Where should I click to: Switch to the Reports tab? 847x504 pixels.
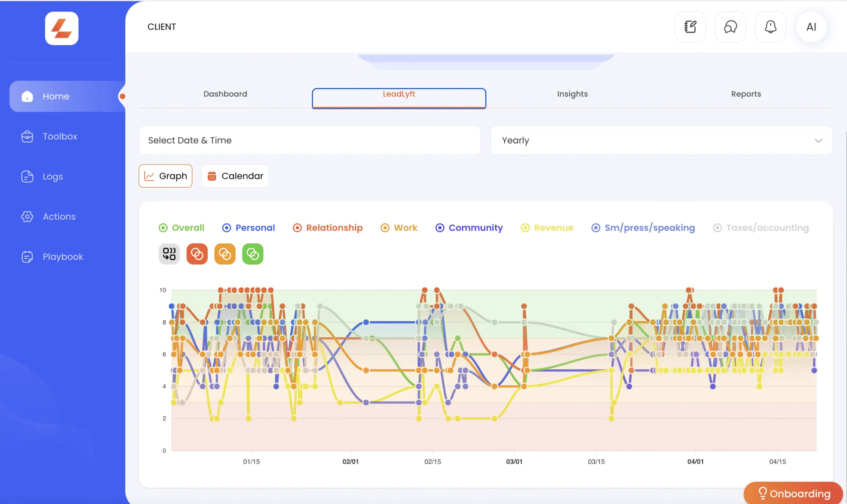pyautogui.click(x=746, y=94)
